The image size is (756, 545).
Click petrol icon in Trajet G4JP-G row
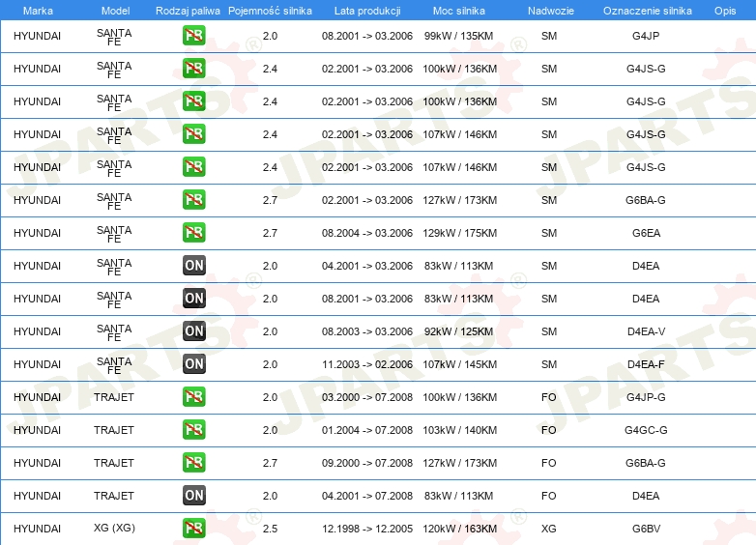(193, 396)
